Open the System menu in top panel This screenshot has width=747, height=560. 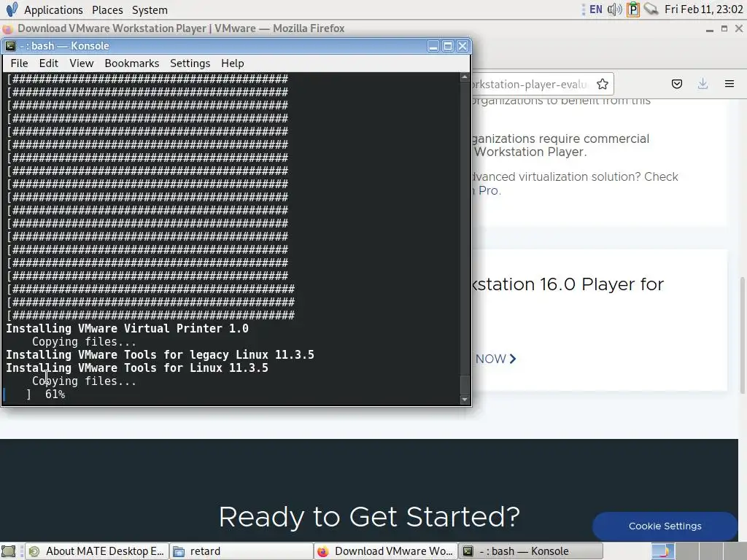150,10
